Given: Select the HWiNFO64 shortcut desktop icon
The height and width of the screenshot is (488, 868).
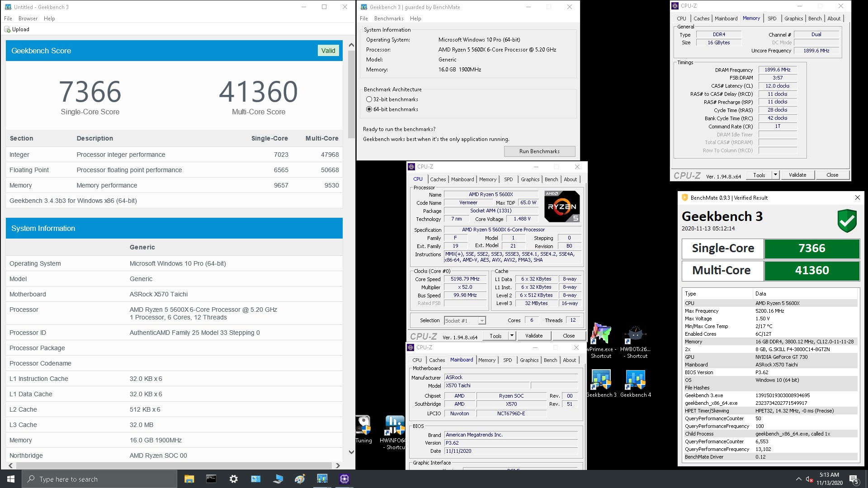Looking at the screenshot, I should tap(394, 433).
